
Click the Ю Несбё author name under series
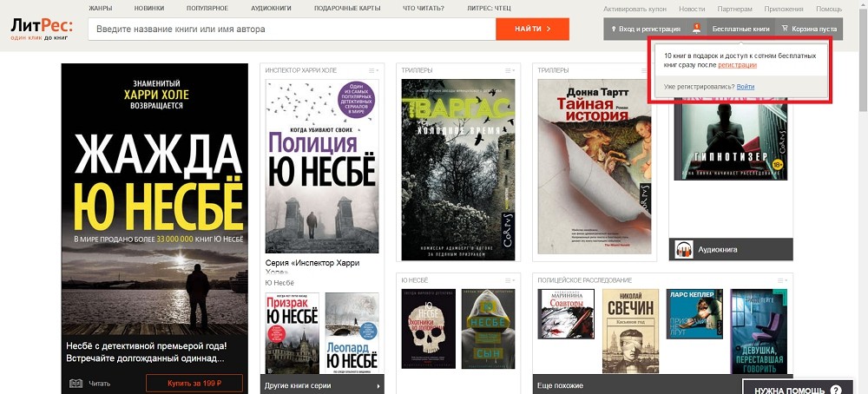pyautogui.click(x=279, y=283)
